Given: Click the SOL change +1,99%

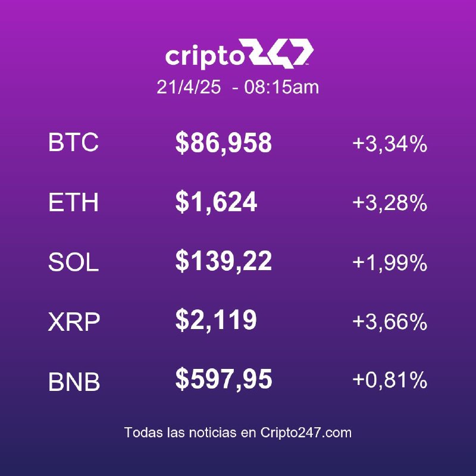Looking at the screenshot, I should 390,262.
